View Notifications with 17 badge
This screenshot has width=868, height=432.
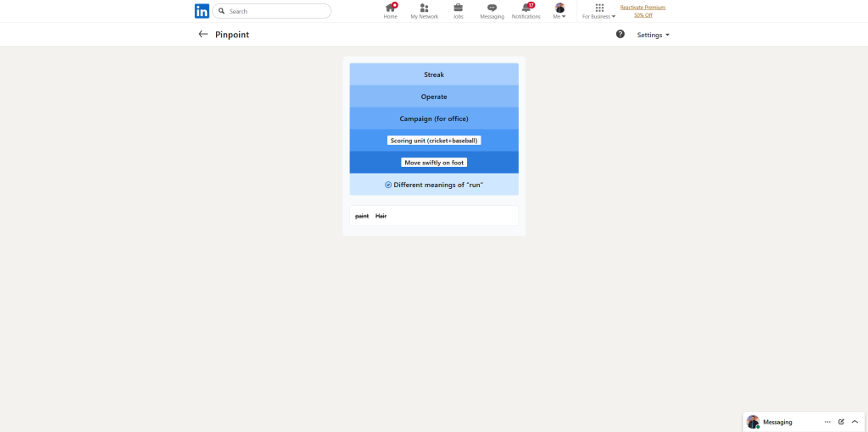pos(526,11)
